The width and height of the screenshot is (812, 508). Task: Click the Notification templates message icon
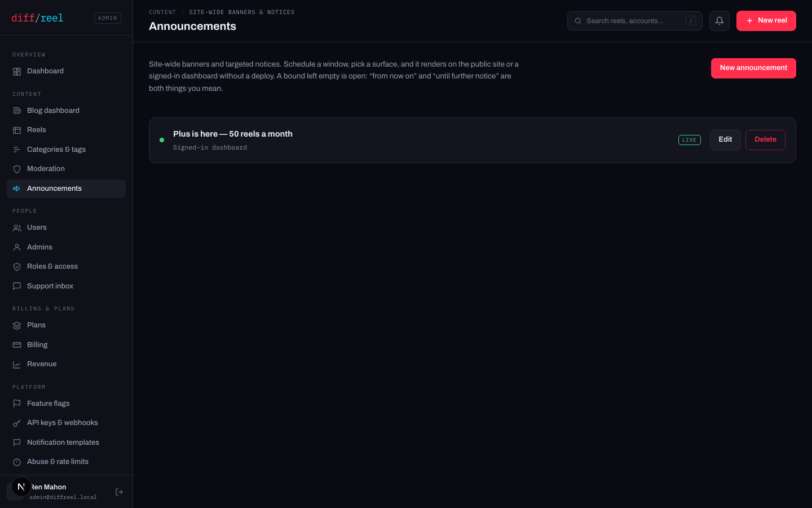17,443
